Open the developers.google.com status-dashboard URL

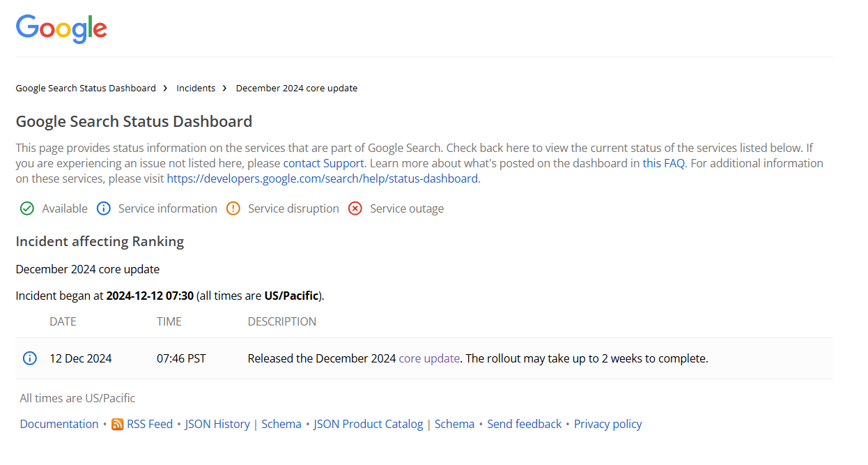pyautogui.click(x=323, y=178)
